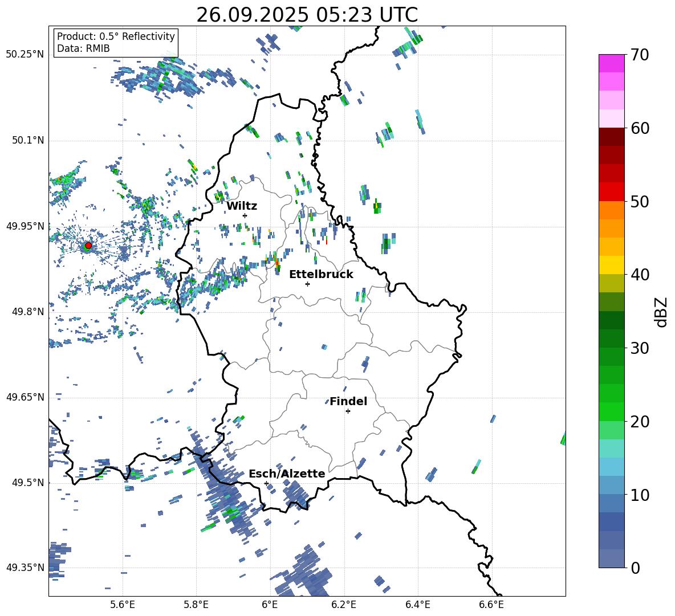Select the bright red 50 dBZ swatch

[x=612, y=191]
